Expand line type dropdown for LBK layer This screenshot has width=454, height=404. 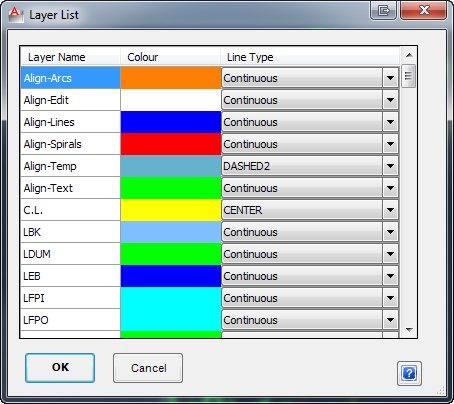pos(390,232)
